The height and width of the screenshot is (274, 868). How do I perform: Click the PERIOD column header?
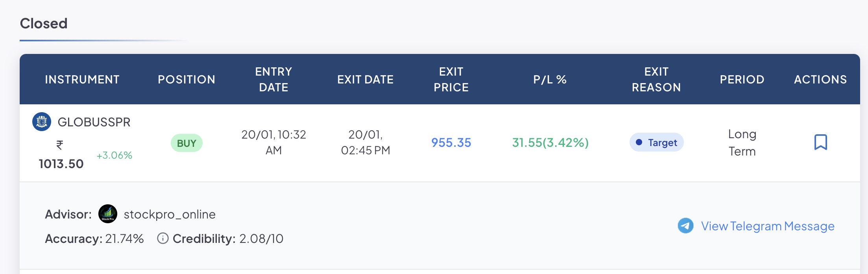742,79
